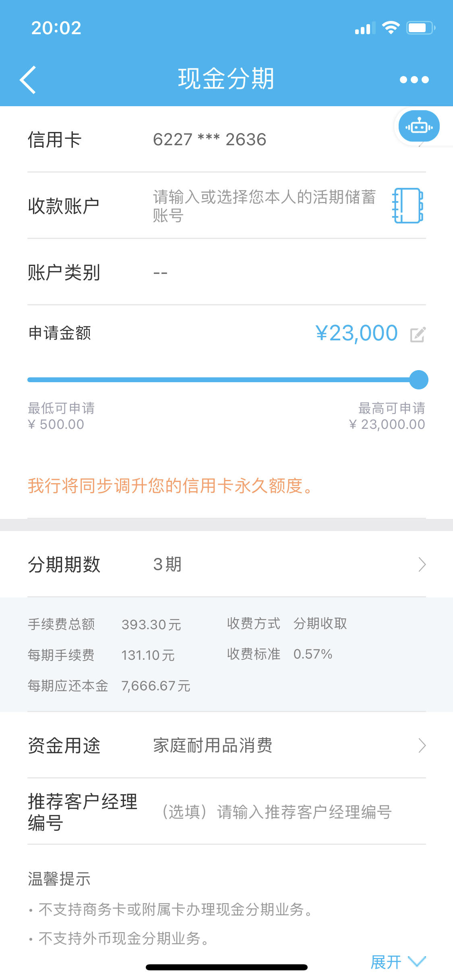Open the 资金用途 purpose chevron

point(422,745)
